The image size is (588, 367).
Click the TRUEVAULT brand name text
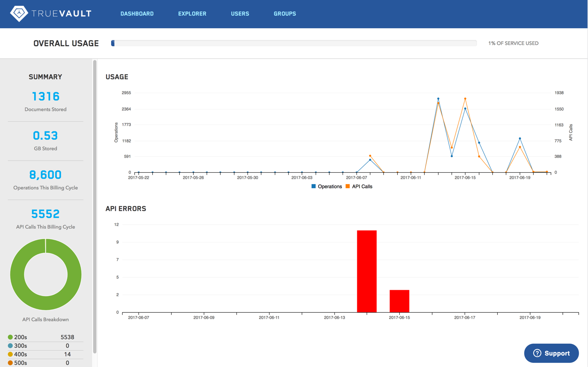(61, 14)
